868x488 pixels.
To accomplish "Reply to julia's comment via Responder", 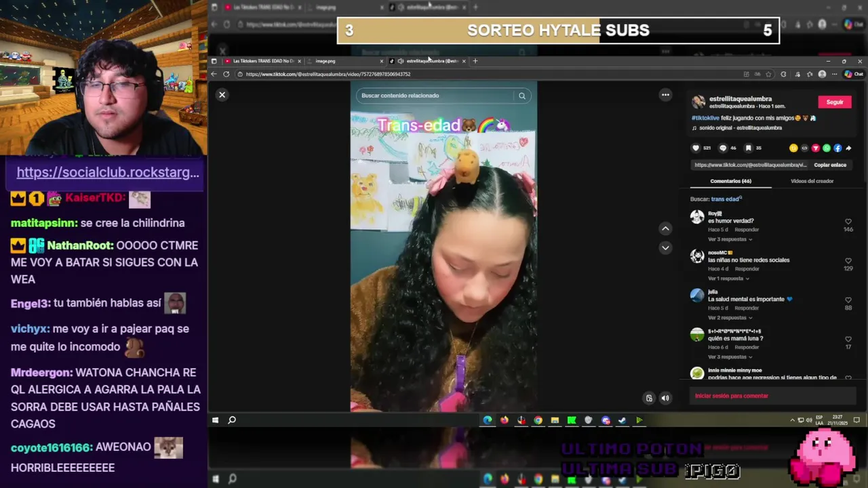I will coord(747,308).
